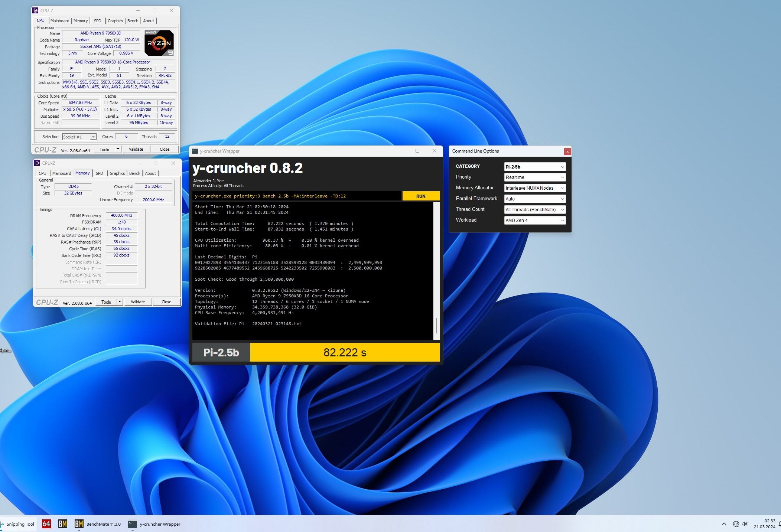Open Graphics tab in the Memory CPU-Z window
This screenshot has height=532, width=781.
(117, 173)
